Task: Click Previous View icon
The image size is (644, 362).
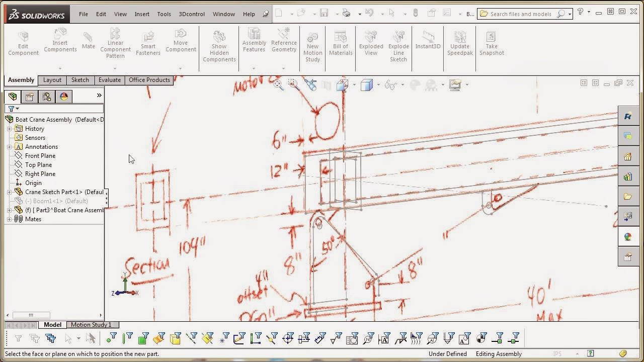Action: tap(310, 85)
